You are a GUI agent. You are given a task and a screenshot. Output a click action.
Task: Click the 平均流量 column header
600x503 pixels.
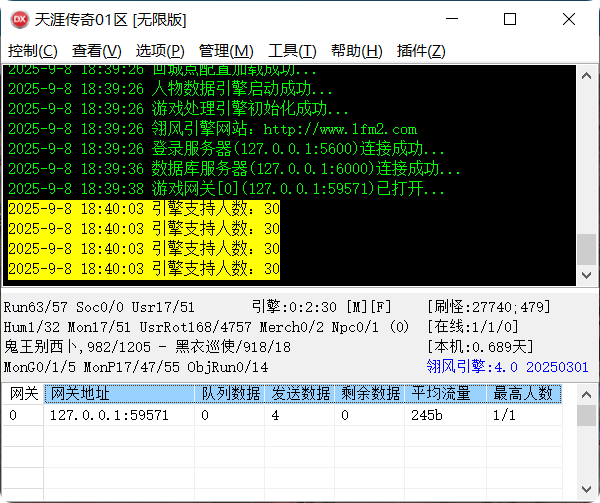pyautogui.click(x=440, y=394)
